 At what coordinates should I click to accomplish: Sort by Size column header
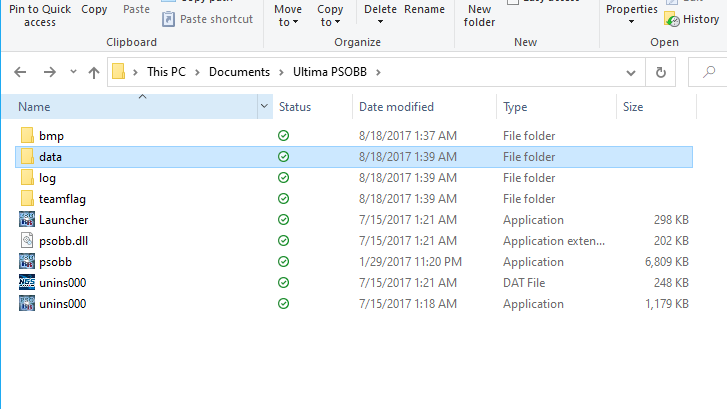click(x=657, y=107)
